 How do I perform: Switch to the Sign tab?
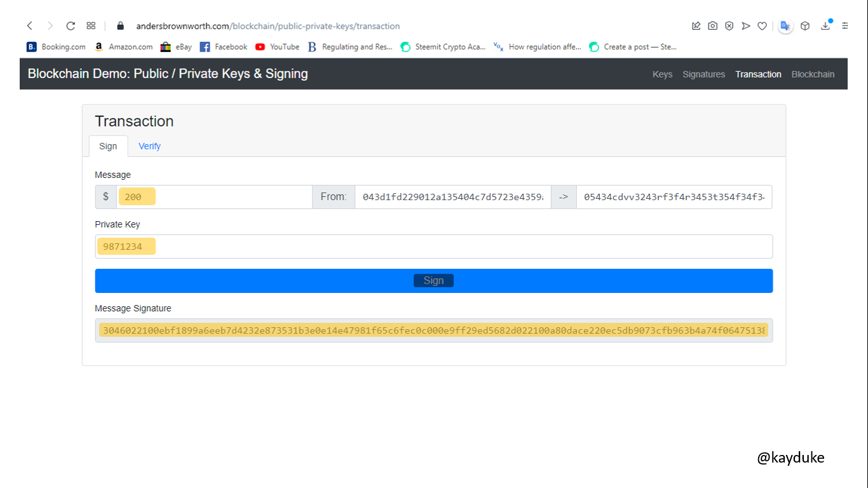tap(108, 146)
